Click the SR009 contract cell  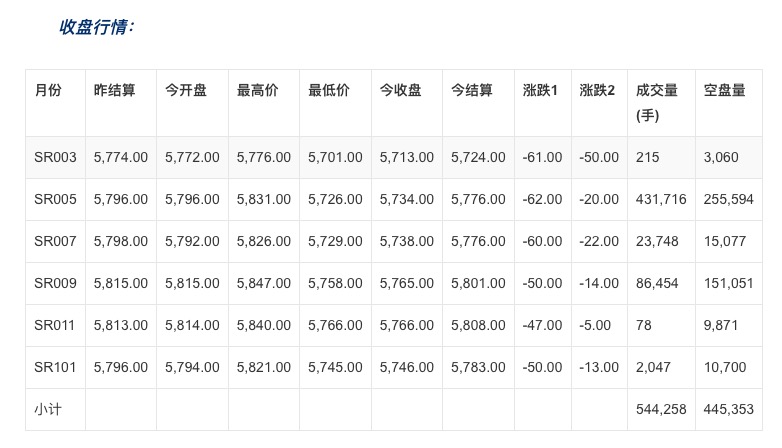pos(55,284)
